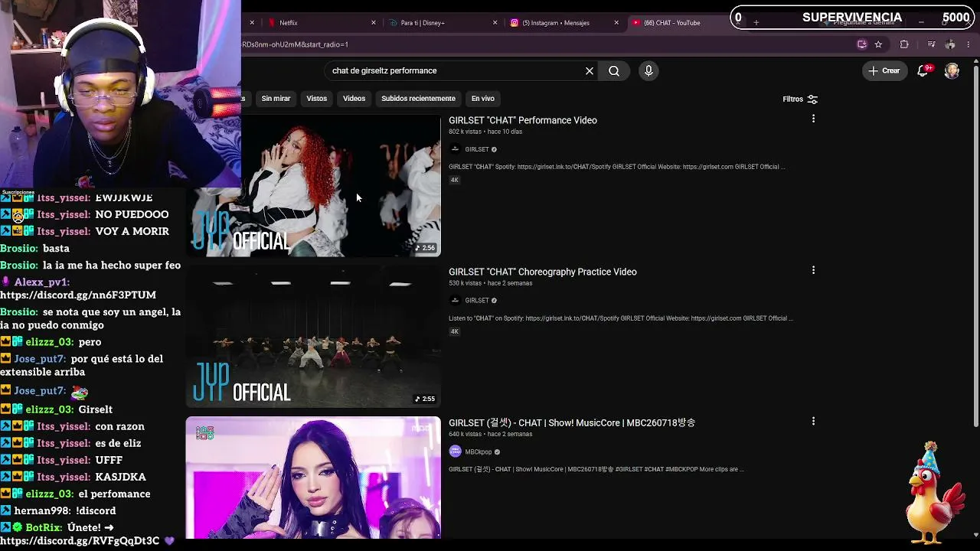This screenshot has height=551, width=980.
Task: Click the "802 k vistas" view count text
Action: pyautogui.click(x=465, y=132)
